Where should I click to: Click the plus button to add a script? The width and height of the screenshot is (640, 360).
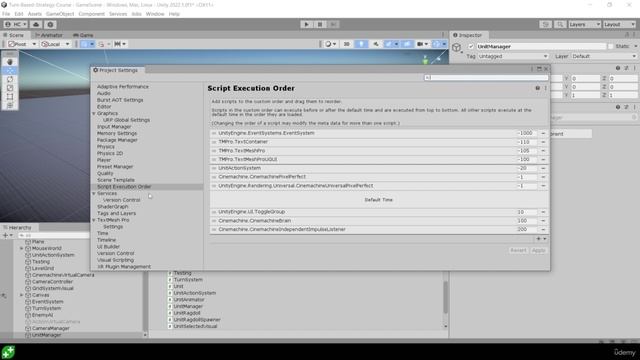point(541,239)
